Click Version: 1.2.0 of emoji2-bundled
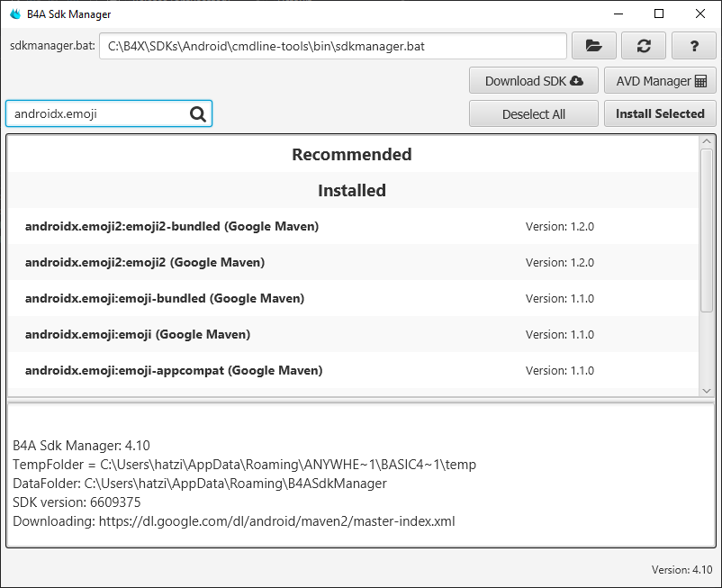722x588 pixels. click(560, 227)
